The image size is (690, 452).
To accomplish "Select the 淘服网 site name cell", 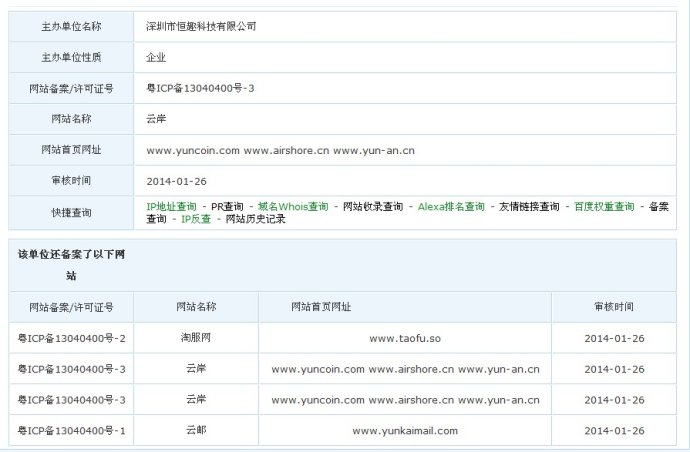I will tap(196, 338).
